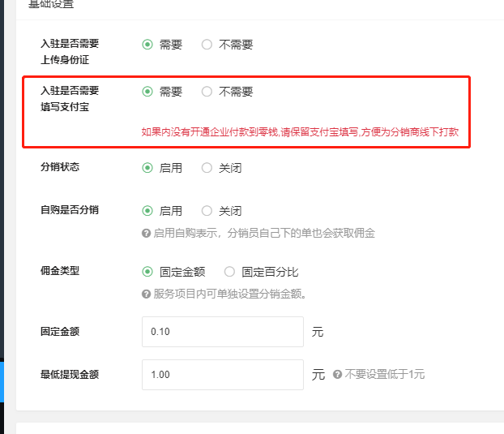Screen dimensions: 504x434
Task: Set 自购是否分销 to 关闭
Action: coord(207,211)
